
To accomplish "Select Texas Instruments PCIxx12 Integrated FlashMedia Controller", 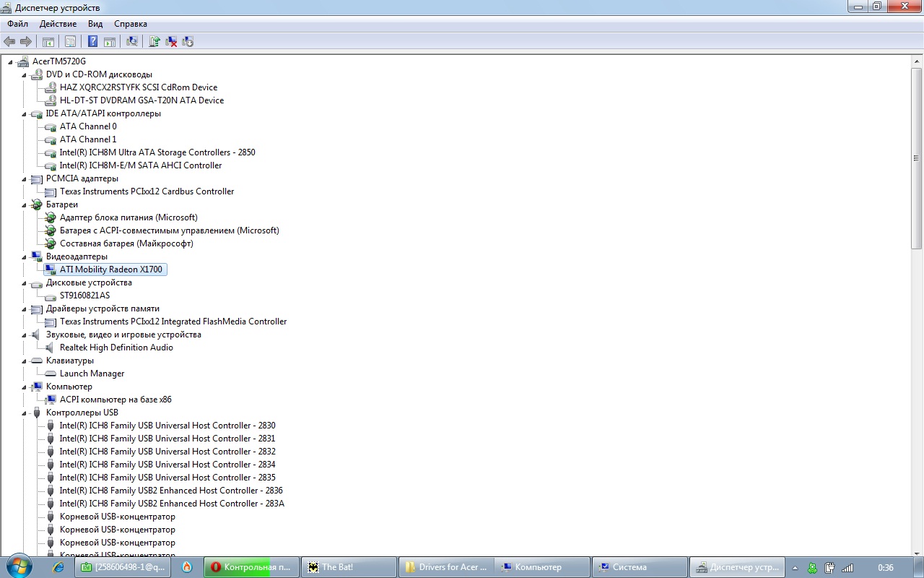I will click(173, 322).
